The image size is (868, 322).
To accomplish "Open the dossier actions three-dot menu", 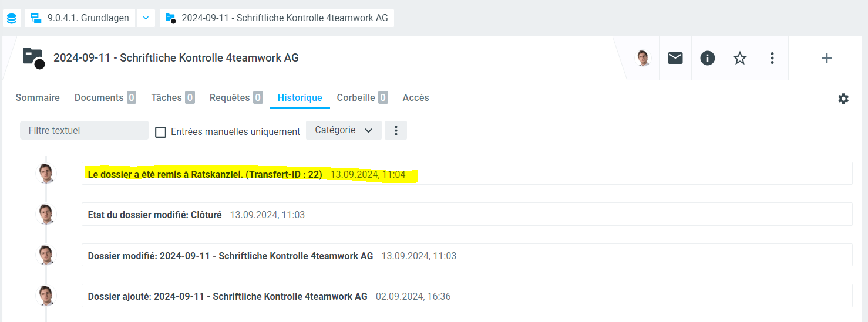I will pyautogui.click(x=772, y=58).
